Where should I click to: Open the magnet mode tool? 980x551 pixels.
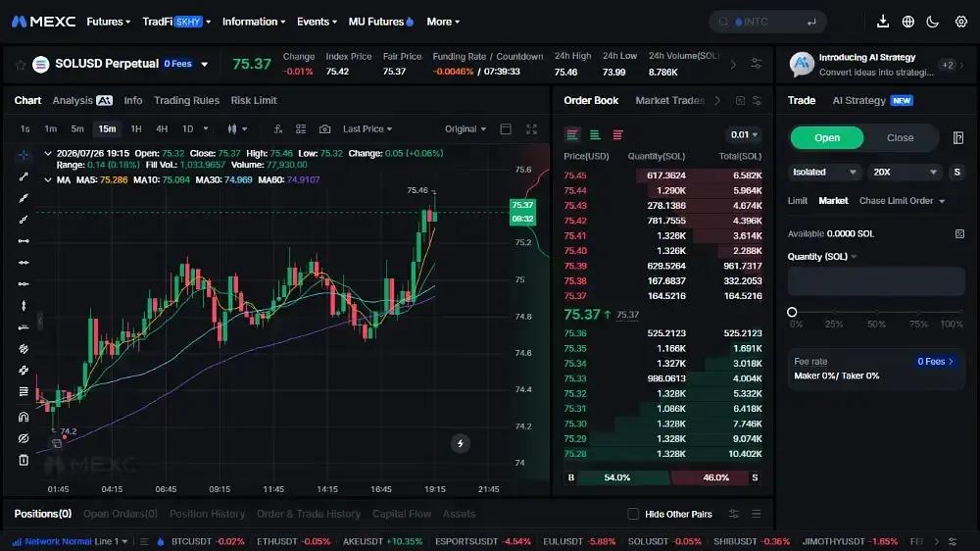(x=24, y=417)
